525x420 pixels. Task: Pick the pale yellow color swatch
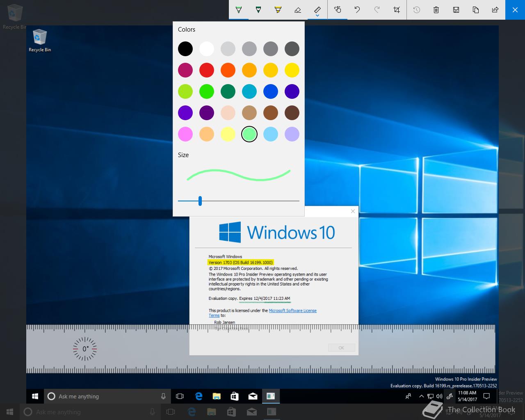(228, 134)
